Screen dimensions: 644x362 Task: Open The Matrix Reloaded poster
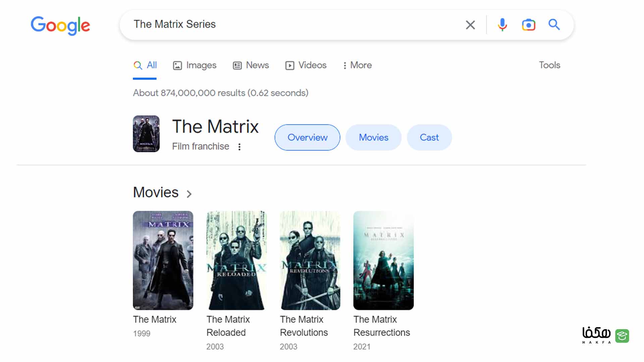tap(236, 260)
